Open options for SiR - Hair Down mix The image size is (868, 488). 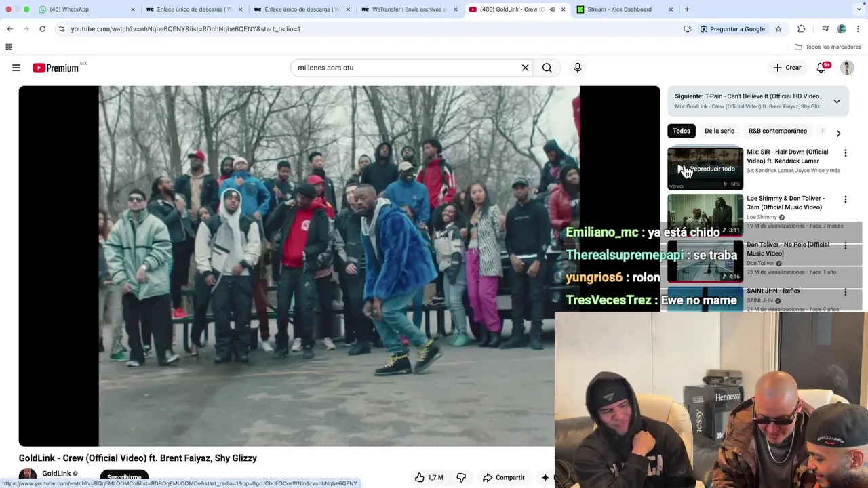click(x=845, y=153)
